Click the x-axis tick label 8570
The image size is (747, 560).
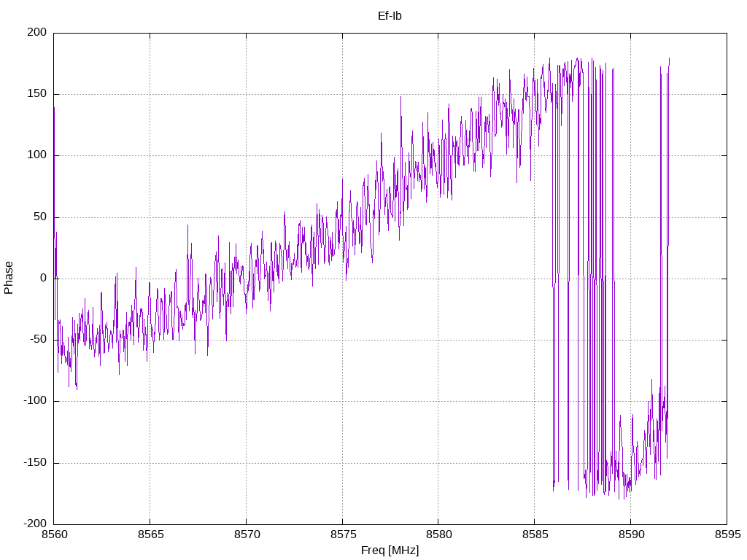[247, 534]
